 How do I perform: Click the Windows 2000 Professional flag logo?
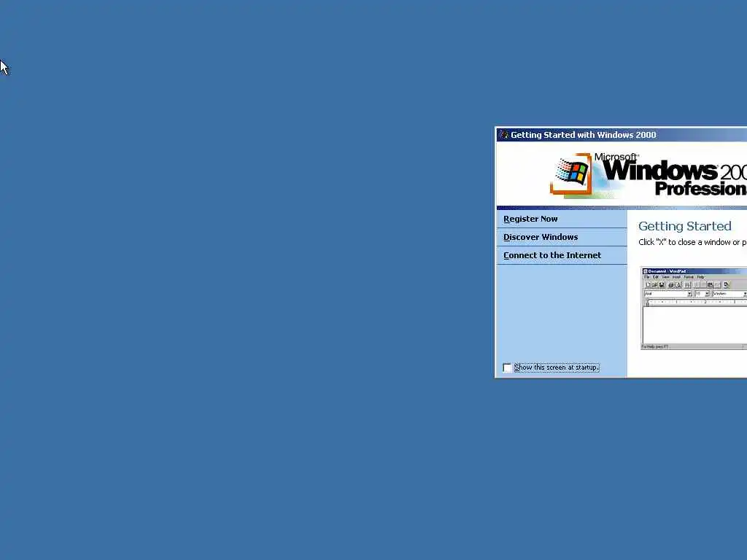pyautogui.click(x=571, y=174)
